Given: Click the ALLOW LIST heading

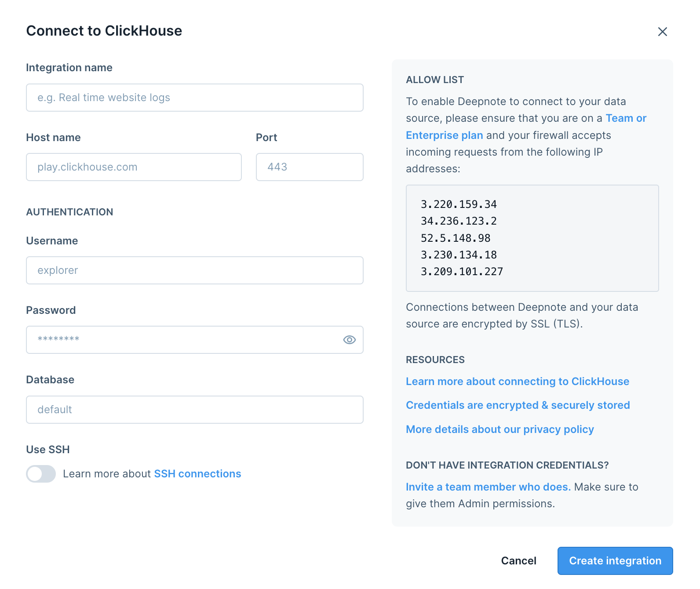Looking at the screenshot, I should pos(435,80).
